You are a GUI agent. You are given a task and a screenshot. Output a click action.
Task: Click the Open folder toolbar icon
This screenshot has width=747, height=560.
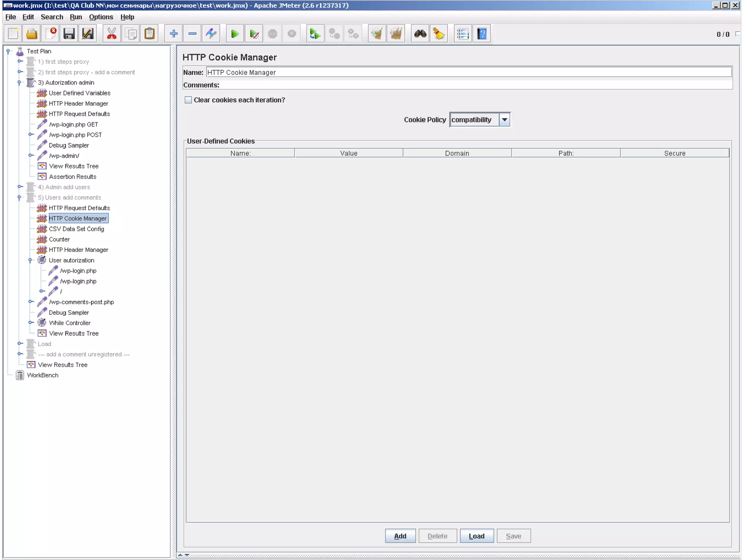32,34
